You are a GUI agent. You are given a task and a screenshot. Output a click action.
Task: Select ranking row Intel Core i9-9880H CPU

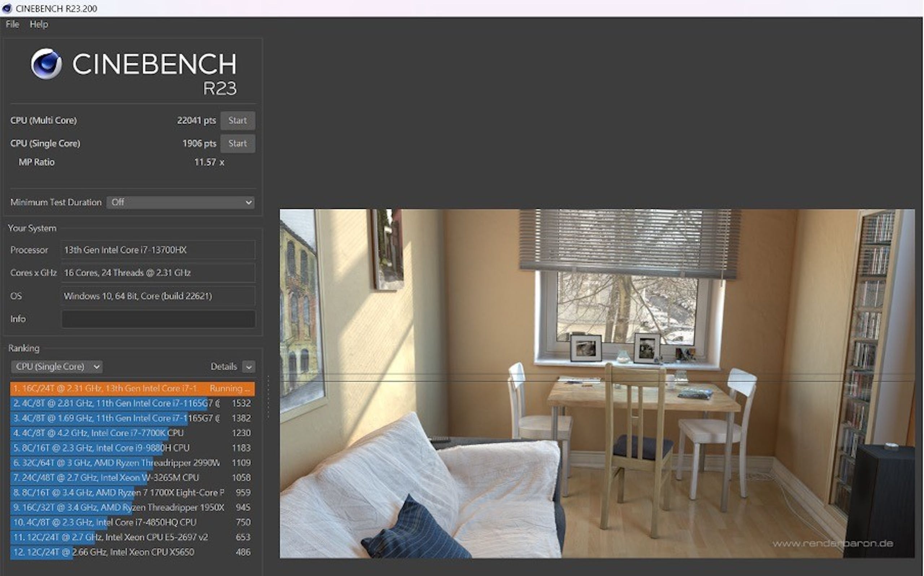coord(132,448)
